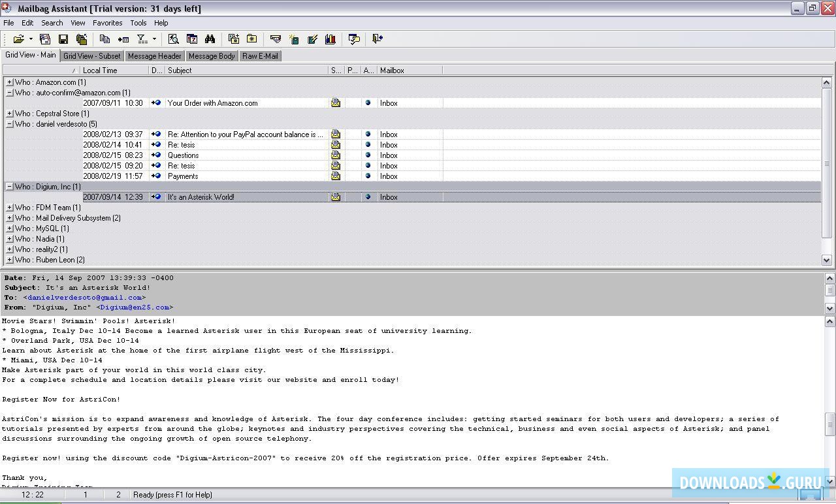This screenshot has height=504, width=836.
Task: Sort grid by the Subject column header
Action: click(x=246, y=71)
